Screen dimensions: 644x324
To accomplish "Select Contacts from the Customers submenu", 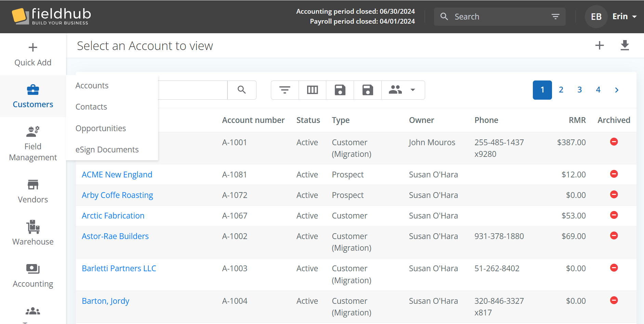I will coord(91,107).
